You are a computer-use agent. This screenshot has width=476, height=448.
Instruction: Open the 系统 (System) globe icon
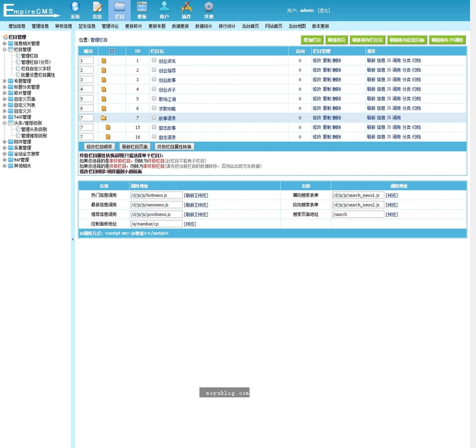point(75,7)
